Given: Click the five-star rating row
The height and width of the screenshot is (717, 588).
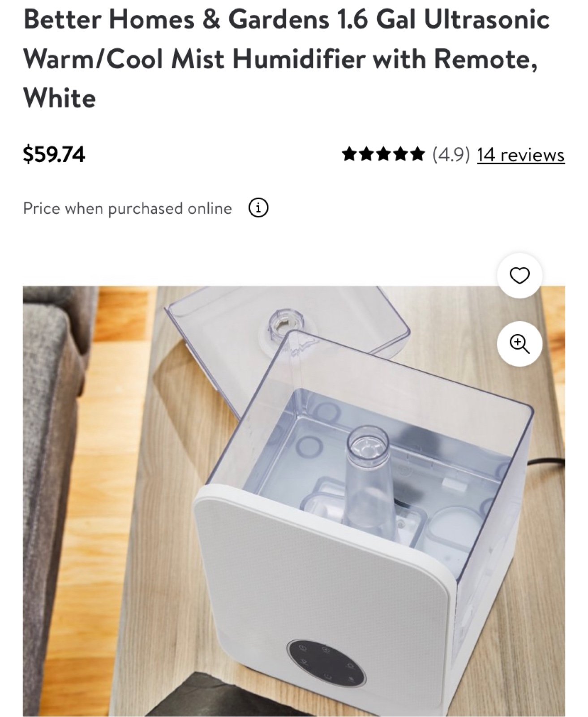Looking at the screenshot, I should pyautogui.click(x=383, y=155).
